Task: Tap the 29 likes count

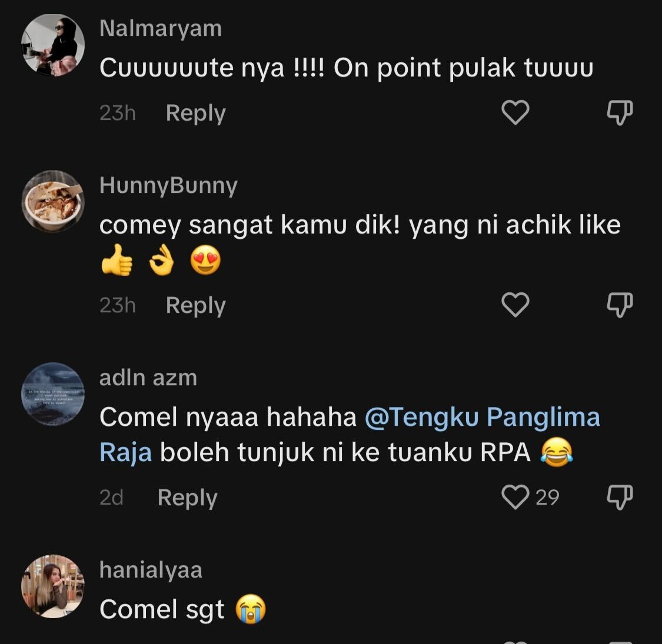Action: (x=547, y=498)
